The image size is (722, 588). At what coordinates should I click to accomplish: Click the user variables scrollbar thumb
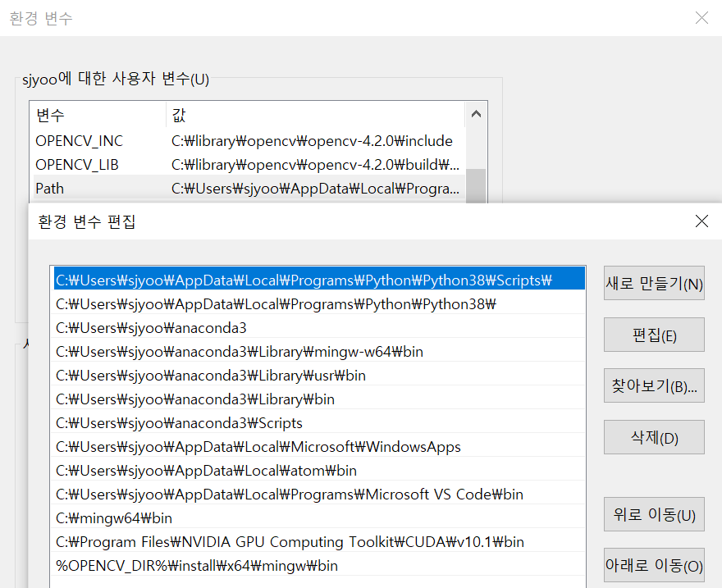point(476,185)
